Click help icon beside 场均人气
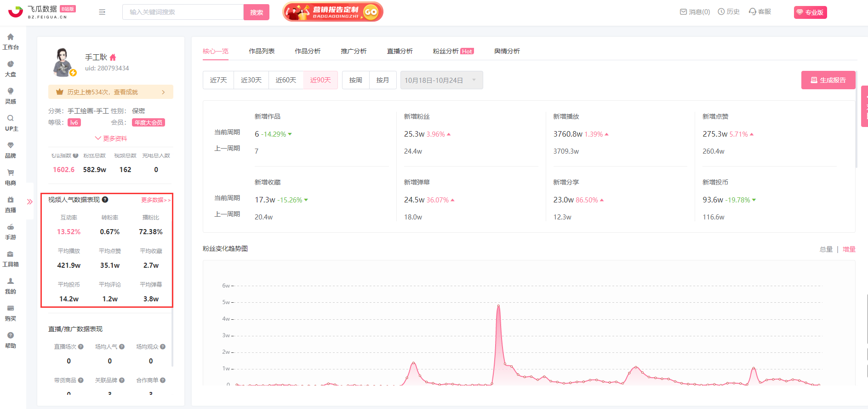Screen dimensions: 868x409 click(x=121, y=347)
